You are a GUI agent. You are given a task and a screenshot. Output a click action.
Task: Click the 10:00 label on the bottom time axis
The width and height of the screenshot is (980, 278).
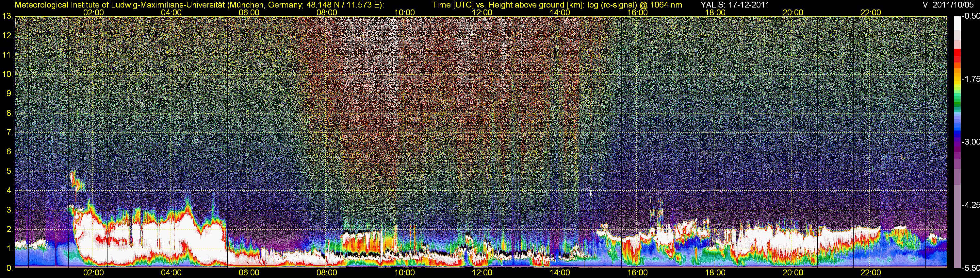(x=404, y=273)
